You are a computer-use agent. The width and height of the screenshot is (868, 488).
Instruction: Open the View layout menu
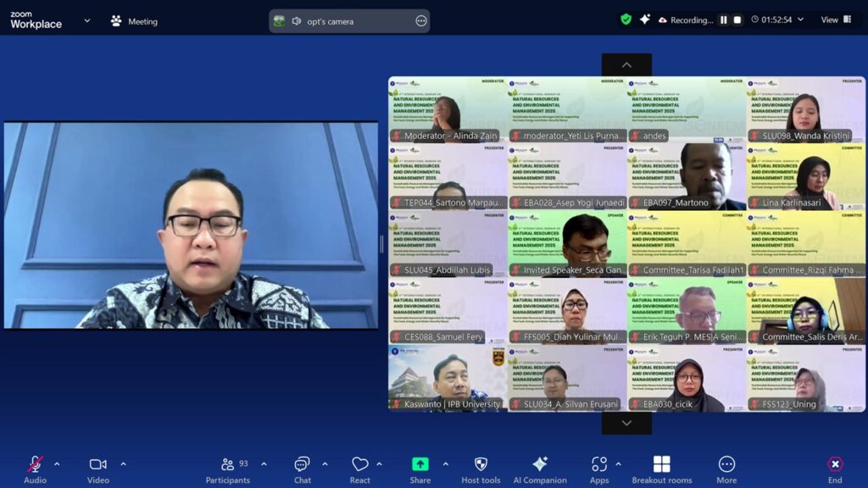[x=836, y=20]
